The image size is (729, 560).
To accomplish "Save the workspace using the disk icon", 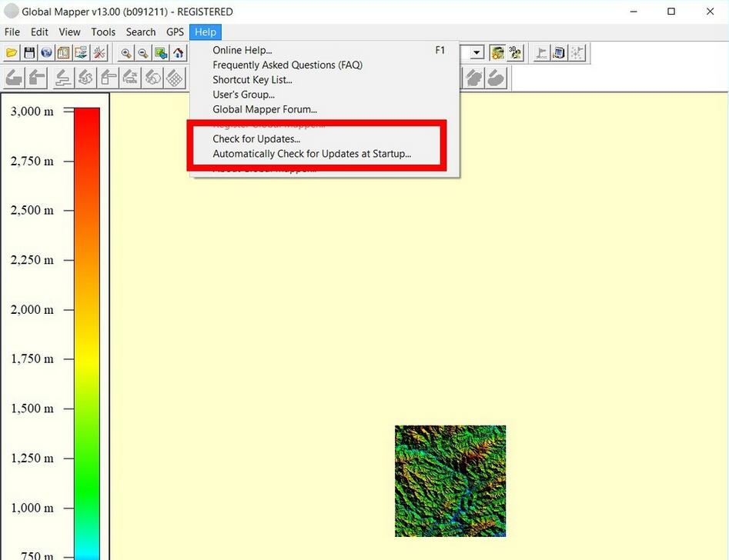I will tap(28, 52).
